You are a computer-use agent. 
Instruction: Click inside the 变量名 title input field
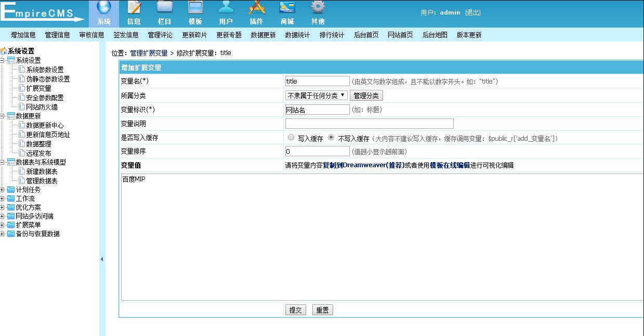[x=317, y=80]
